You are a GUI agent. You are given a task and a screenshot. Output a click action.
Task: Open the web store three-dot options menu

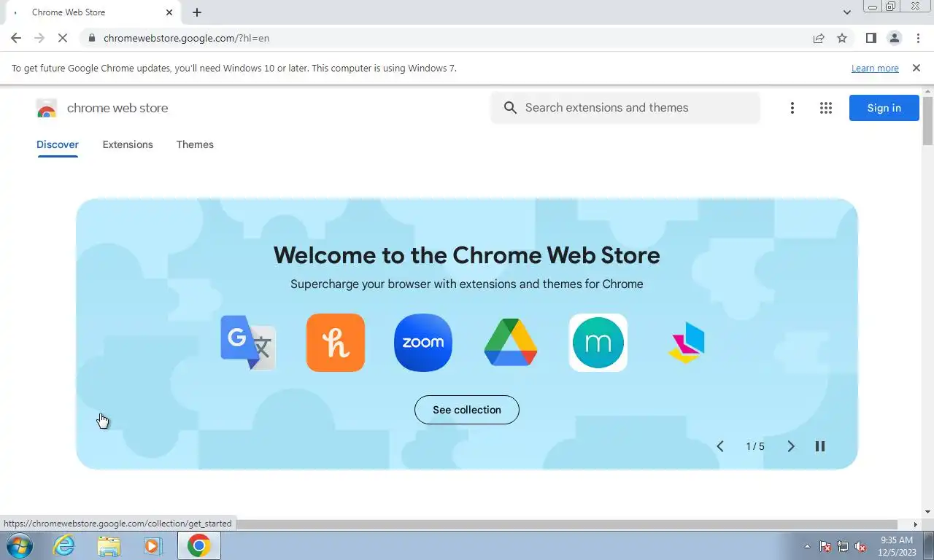point(792,108)
